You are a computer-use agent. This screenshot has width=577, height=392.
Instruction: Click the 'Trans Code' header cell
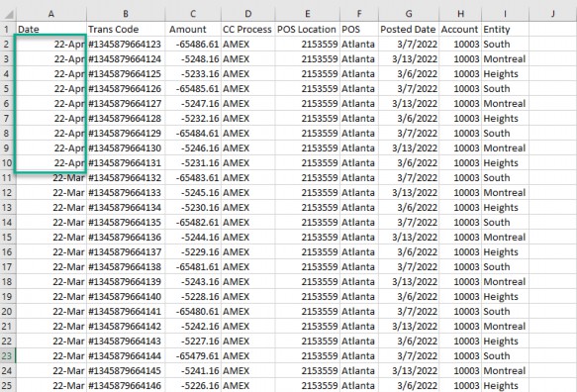126,29
